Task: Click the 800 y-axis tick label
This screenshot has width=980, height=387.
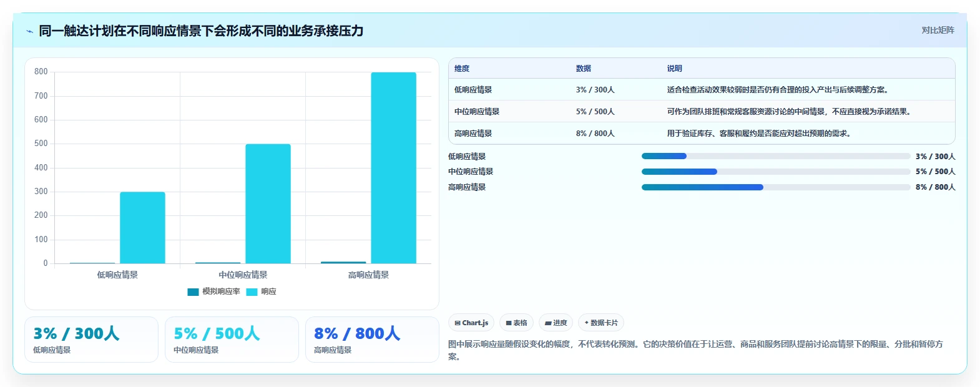Action: [41, 72]
